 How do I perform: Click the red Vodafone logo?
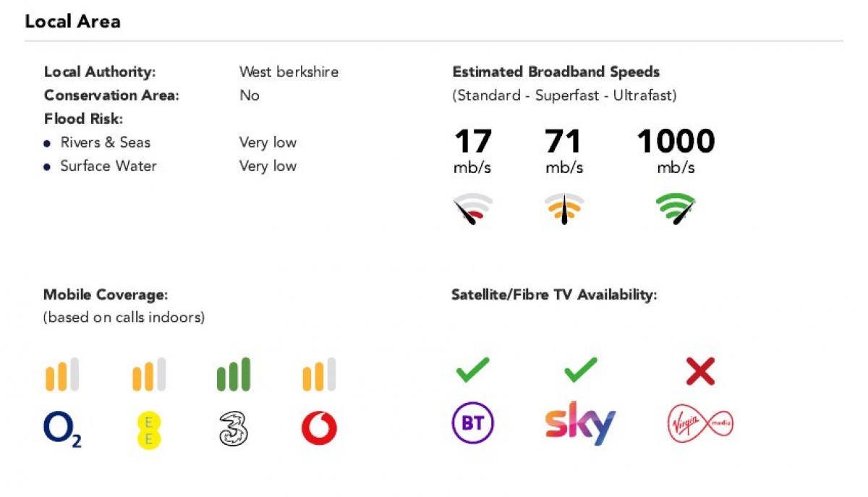pos(319,430)
